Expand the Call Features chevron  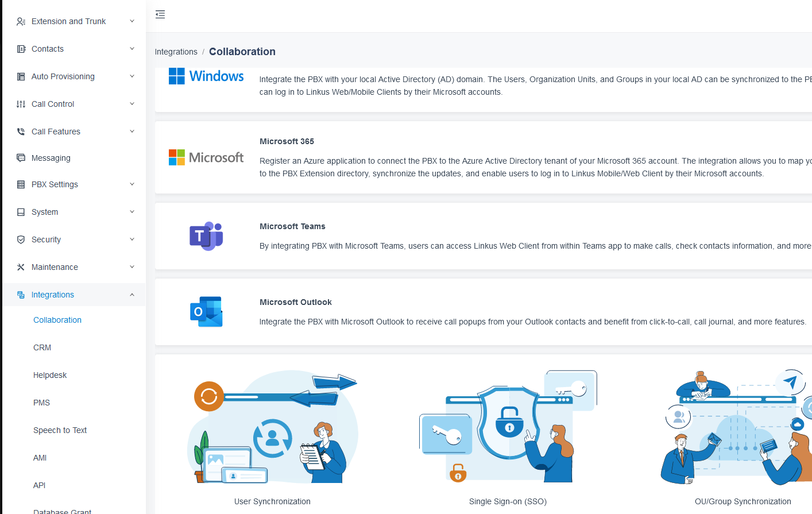[x=132, y=132]
